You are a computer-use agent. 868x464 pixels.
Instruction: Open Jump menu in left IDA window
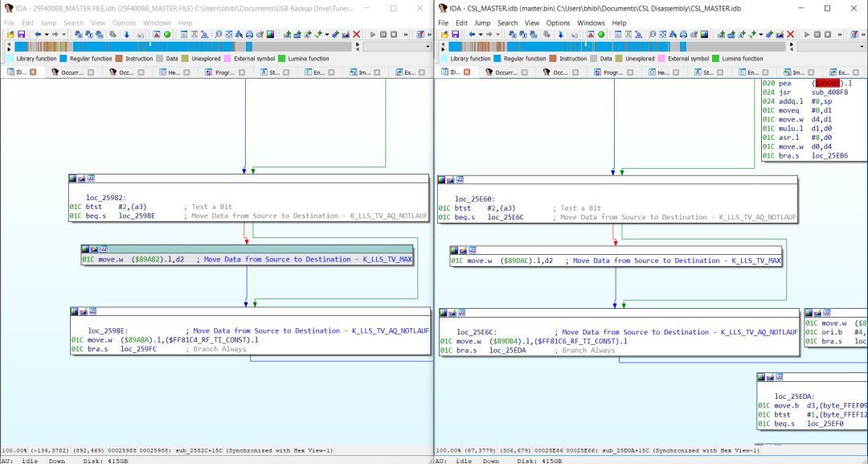48,23
